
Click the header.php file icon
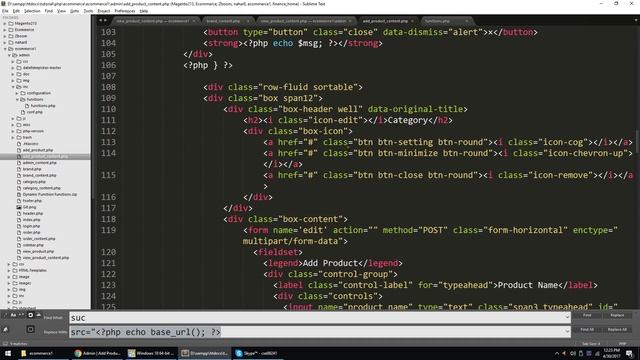[x=19, y=213]
